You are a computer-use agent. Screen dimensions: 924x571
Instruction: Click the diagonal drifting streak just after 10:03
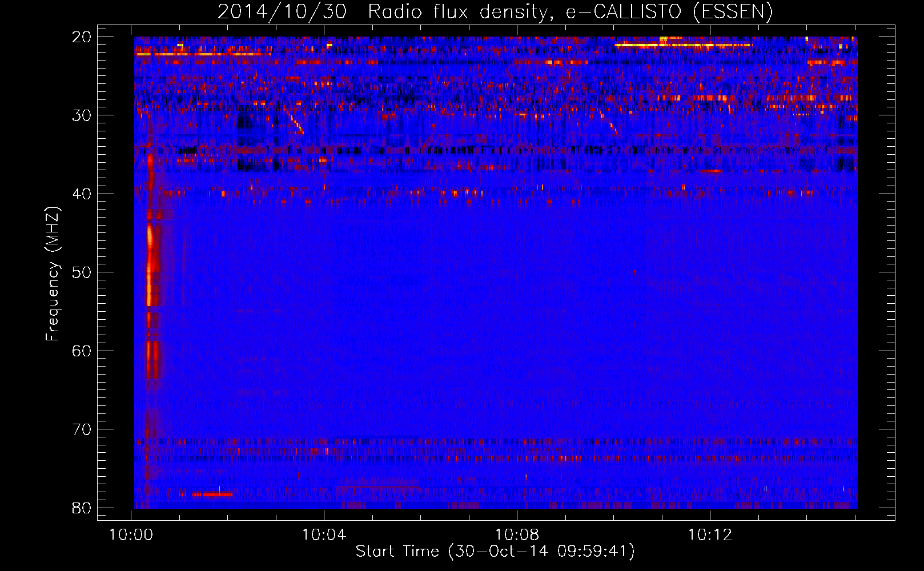click(295, 122)
